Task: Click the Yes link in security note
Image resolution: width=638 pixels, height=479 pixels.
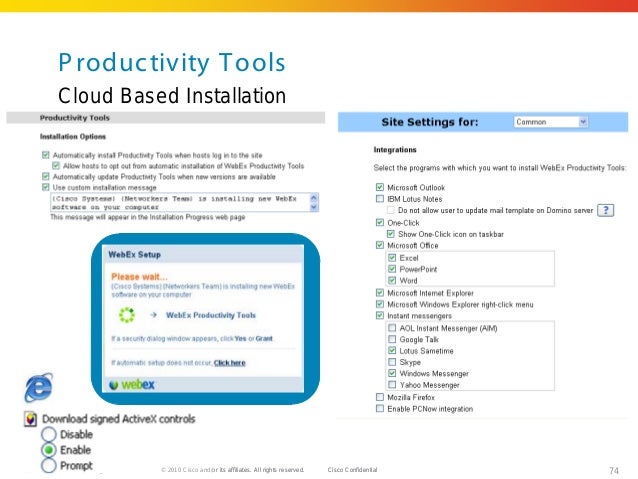Action: [x=240, y=338]
